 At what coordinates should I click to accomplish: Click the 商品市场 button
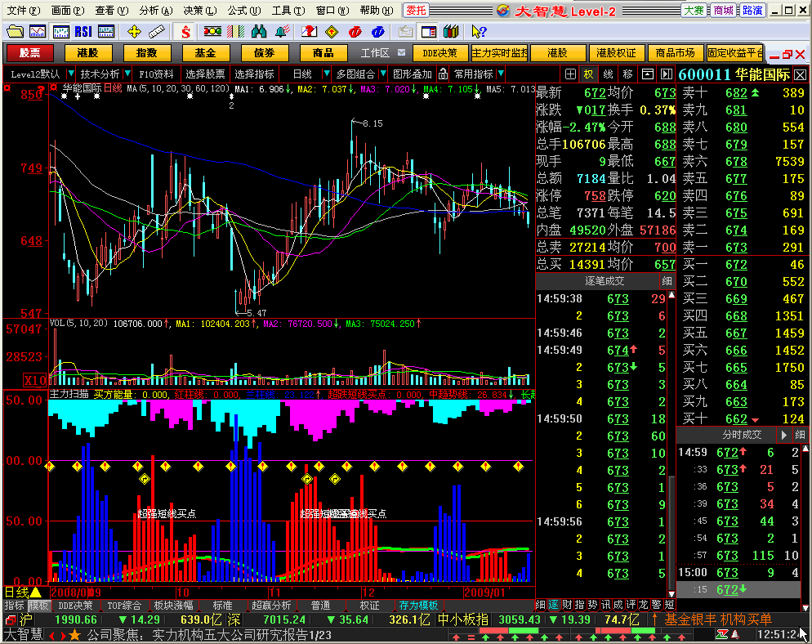[x=675, y=53]
